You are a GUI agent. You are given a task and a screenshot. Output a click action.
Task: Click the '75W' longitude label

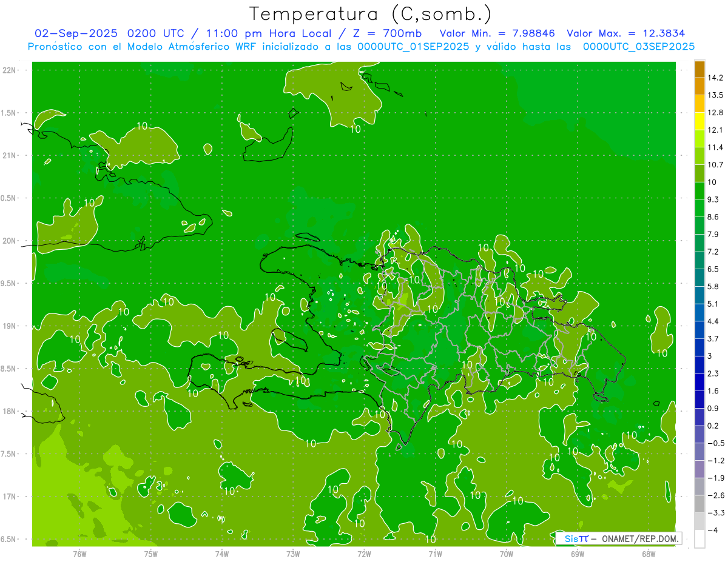click(x=151, y=554)
